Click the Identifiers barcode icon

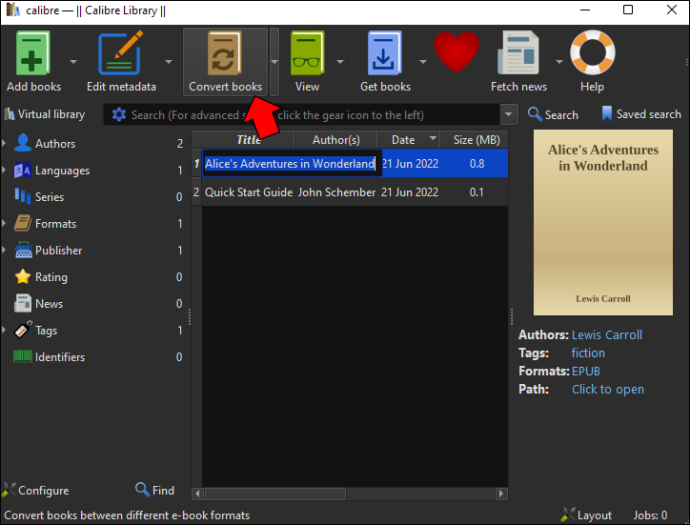tap(22, 356)
